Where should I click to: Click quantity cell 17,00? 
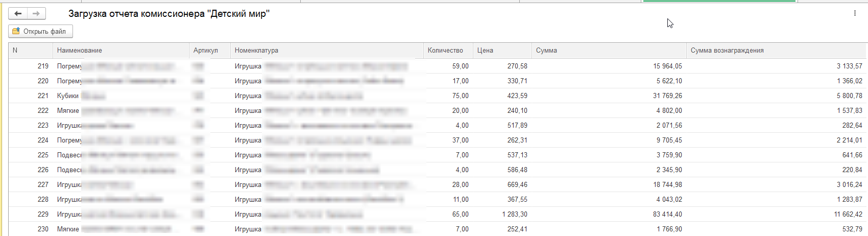(448, 81)
